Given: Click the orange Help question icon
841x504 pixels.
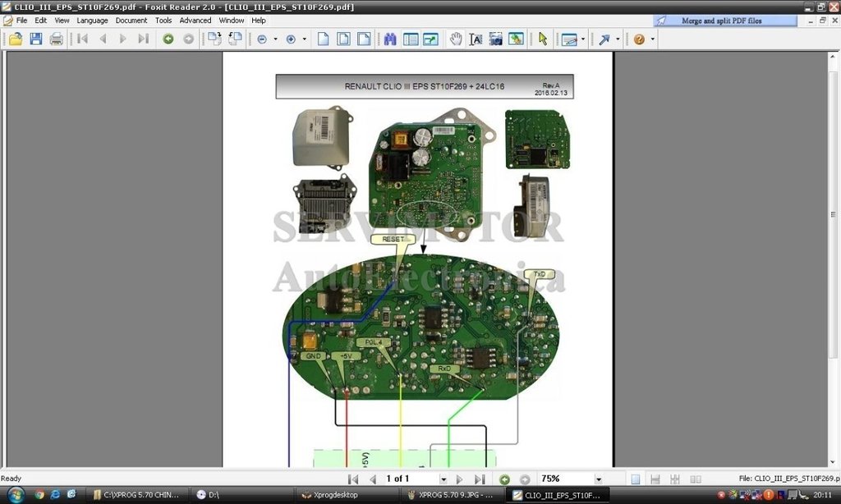Looking at the screenshot, I should [x=639, y=39].
